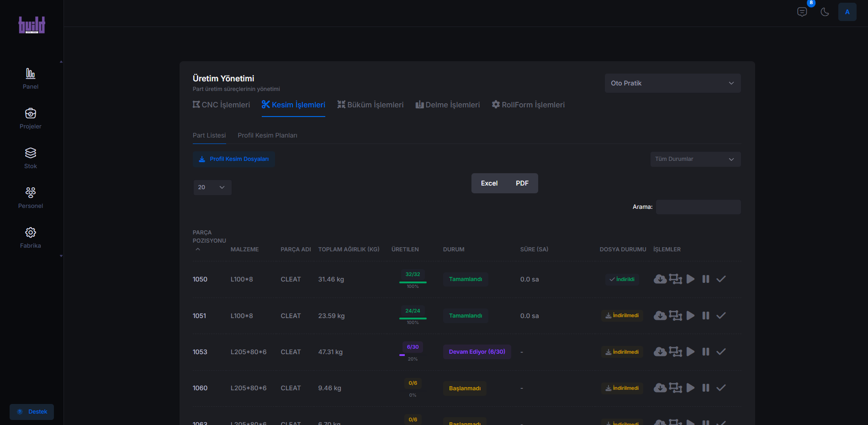Export the table to Excel
The image size is (868, 425).
(489, 183)
